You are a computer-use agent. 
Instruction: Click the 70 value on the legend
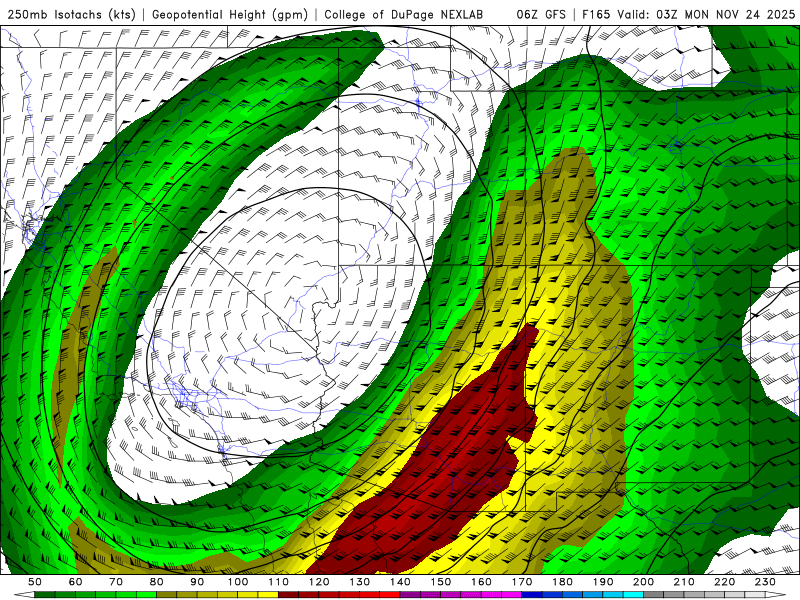116,582
